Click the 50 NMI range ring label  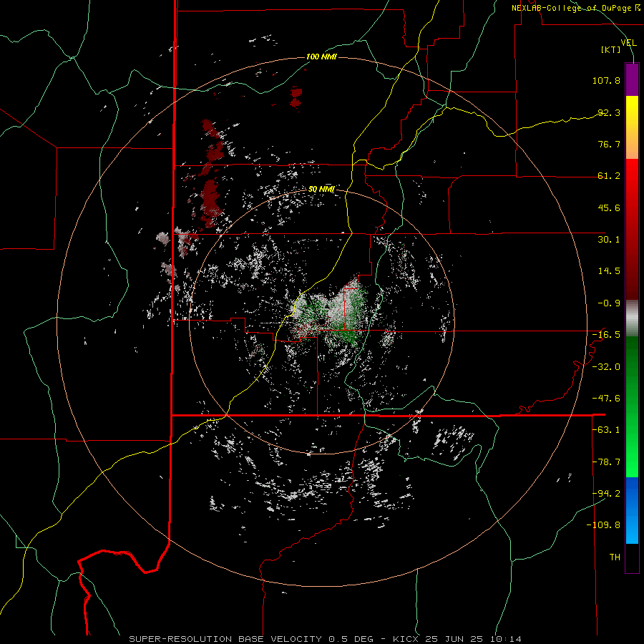(321, 190)
